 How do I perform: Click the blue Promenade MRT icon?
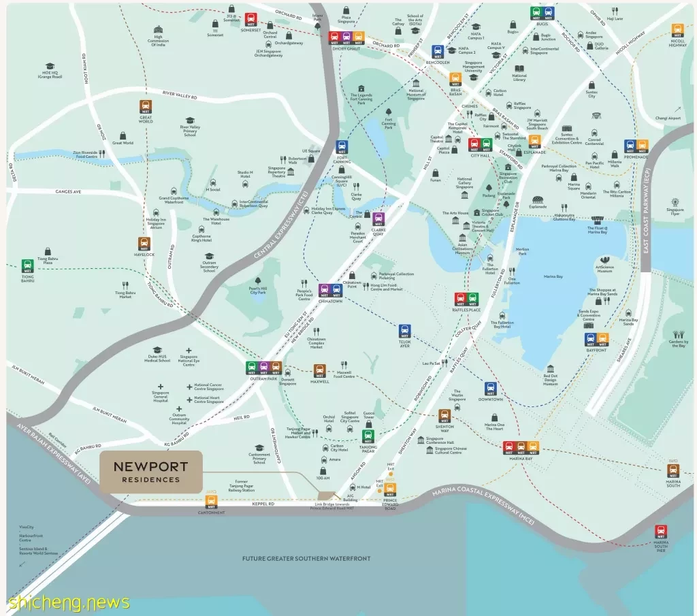coord(630,146)
